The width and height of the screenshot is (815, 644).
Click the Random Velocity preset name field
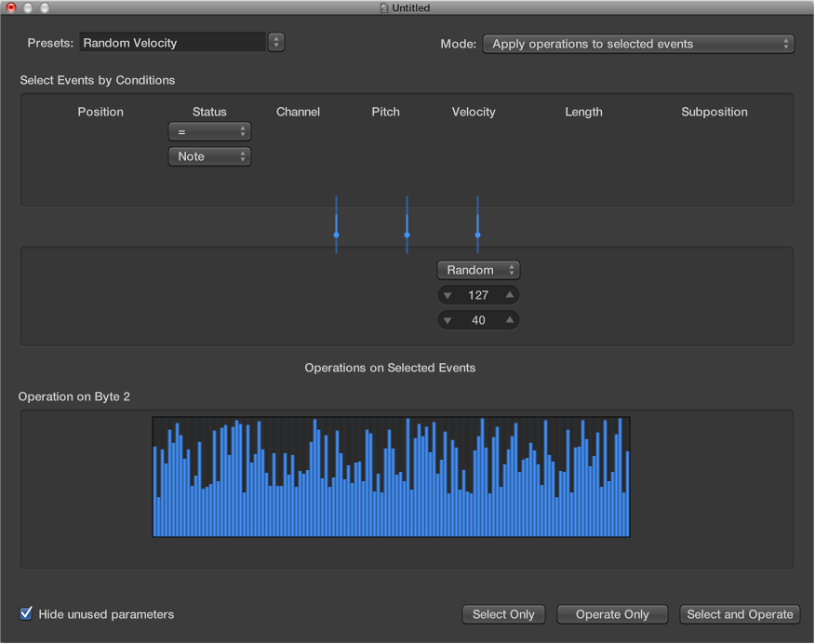[x=172, y=43]
